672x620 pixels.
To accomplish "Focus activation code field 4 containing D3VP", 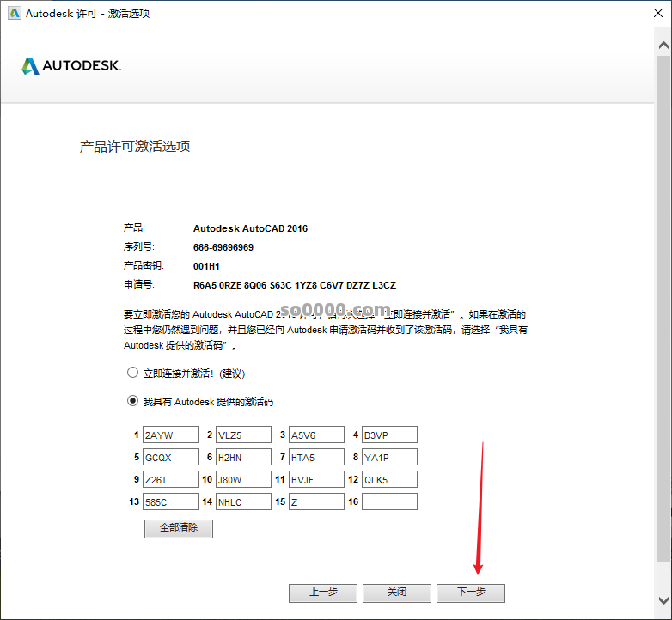I will tap(389, 435).
